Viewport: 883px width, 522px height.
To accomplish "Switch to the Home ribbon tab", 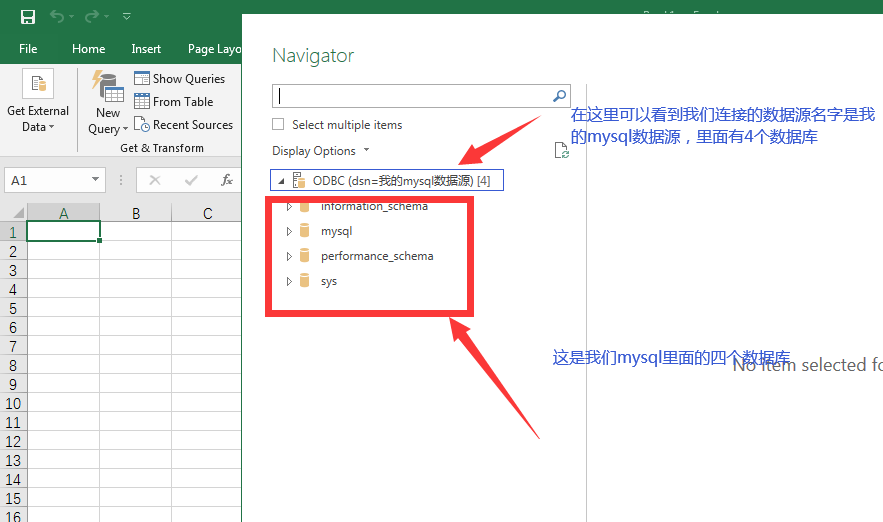I will tap(88, 49).
